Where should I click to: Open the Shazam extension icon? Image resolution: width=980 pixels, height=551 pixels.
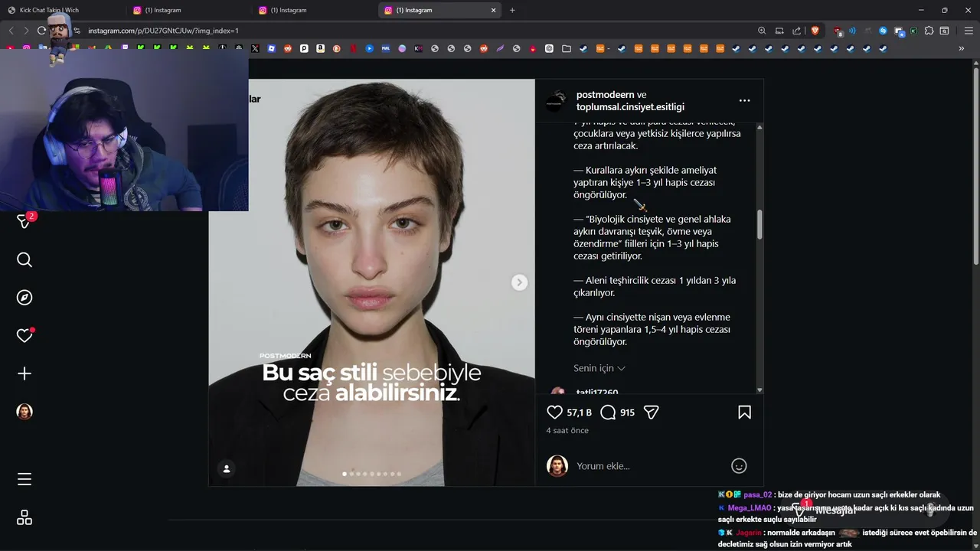pos(883,31)
